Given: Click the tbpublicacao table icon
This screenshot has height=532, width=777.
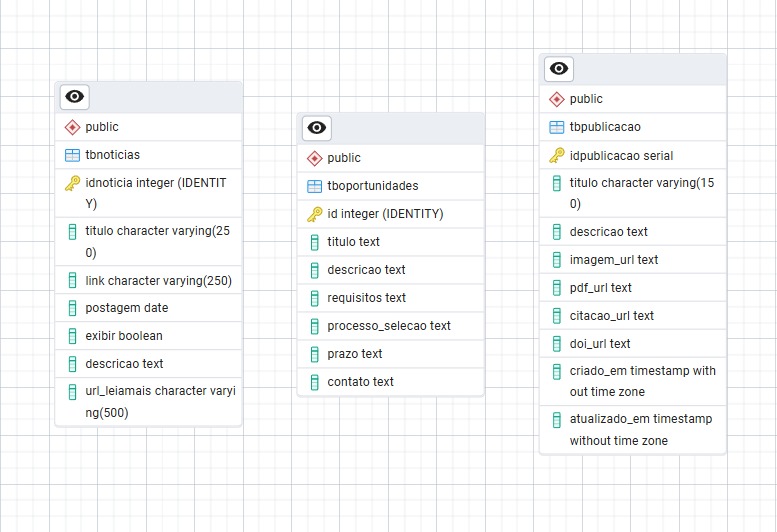Looking at the screenshot, I should point(557,127).
